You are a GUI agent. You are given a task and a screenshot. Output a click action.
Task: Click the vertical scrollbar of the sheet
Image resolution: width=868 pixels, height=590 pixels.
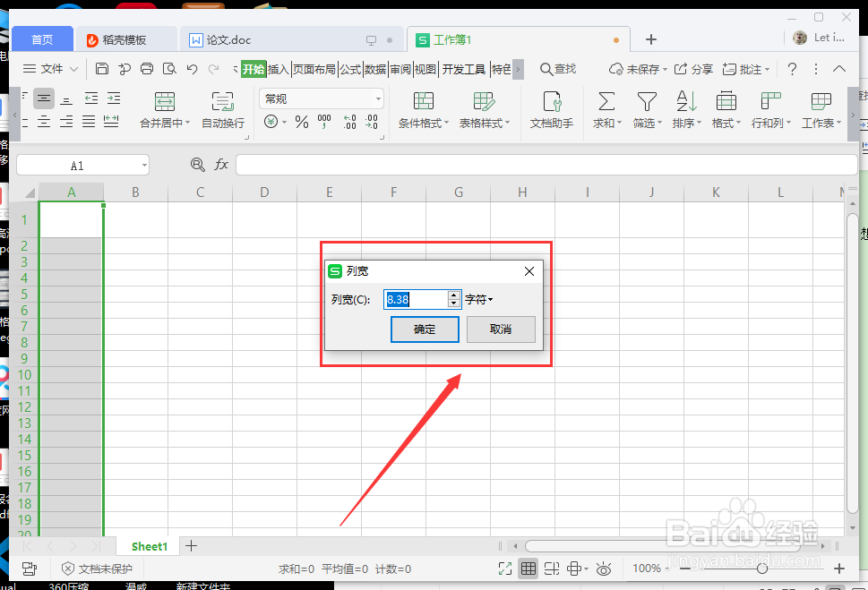853,363
